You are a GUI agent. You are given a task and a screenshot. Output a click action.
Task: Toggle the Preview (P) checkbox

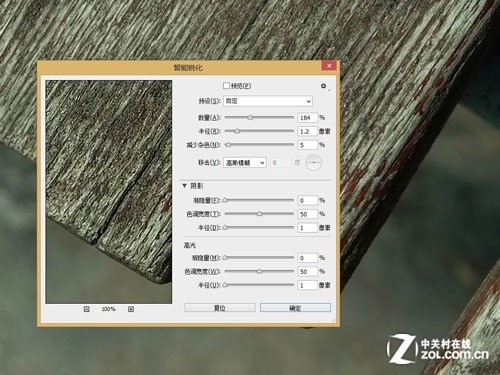click(226, 86)
